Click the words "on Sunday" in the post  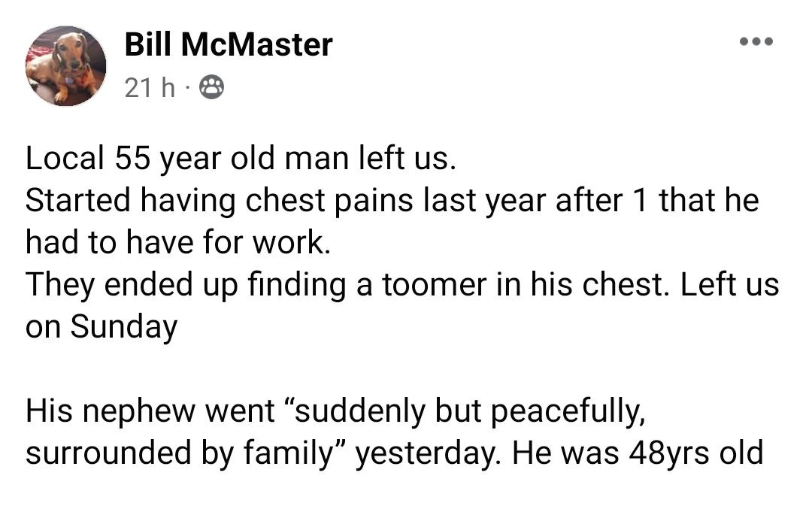point(101,327)
